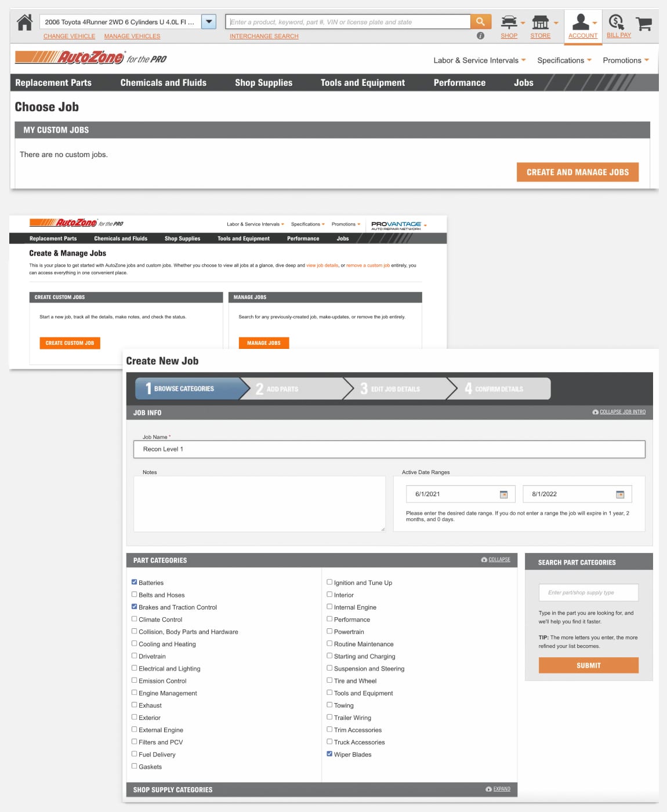The height and width of the screenshot is (812, 667).
Task: Click the Collapse Job Intro arrow icon
Action: tap(595, 412)
